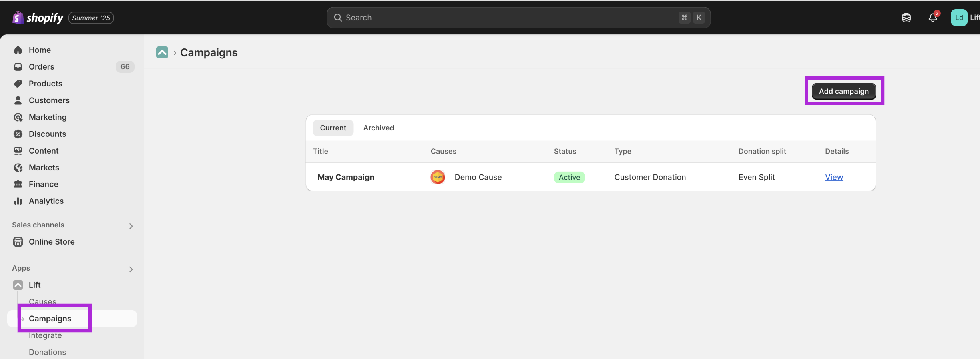Click the Shopify logo icon
This screenshot has height=359, width=980.
pyautogui.click(x=18, y=18)
